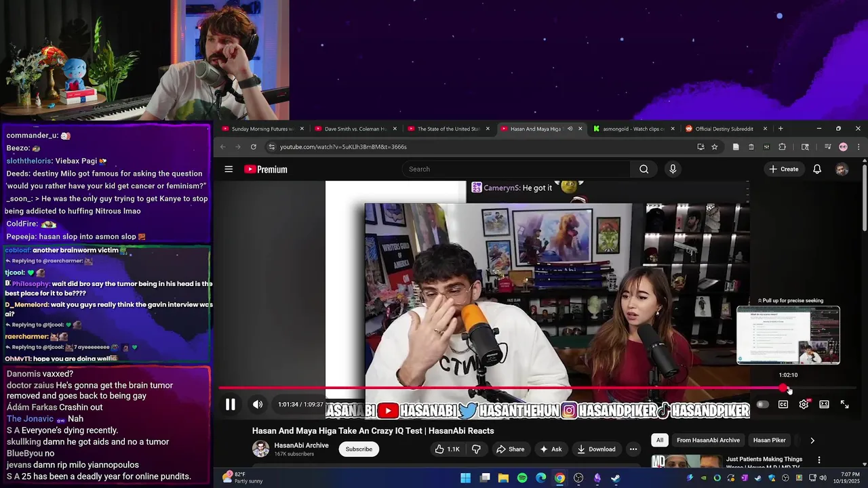Open Microsoft Edge from the taskbar
Image resolution: width=868 pixels, height=488 pixels.
541,478
